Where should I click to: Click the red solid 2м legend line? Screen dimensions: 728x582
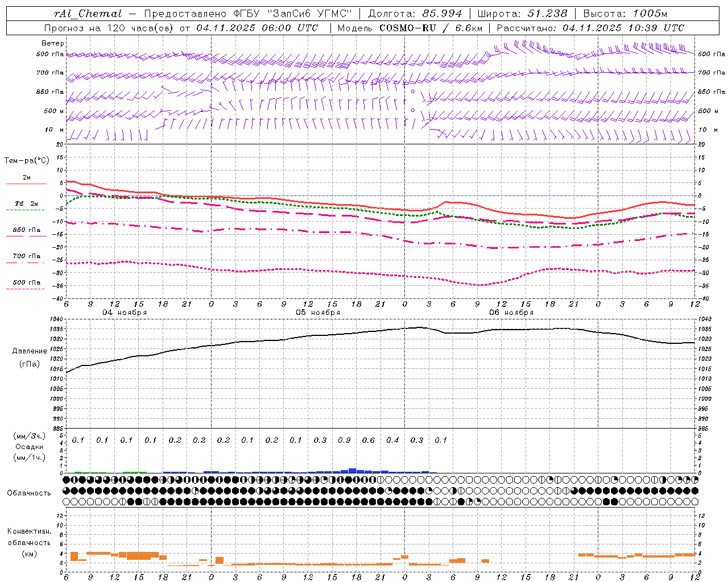[26, 184]
